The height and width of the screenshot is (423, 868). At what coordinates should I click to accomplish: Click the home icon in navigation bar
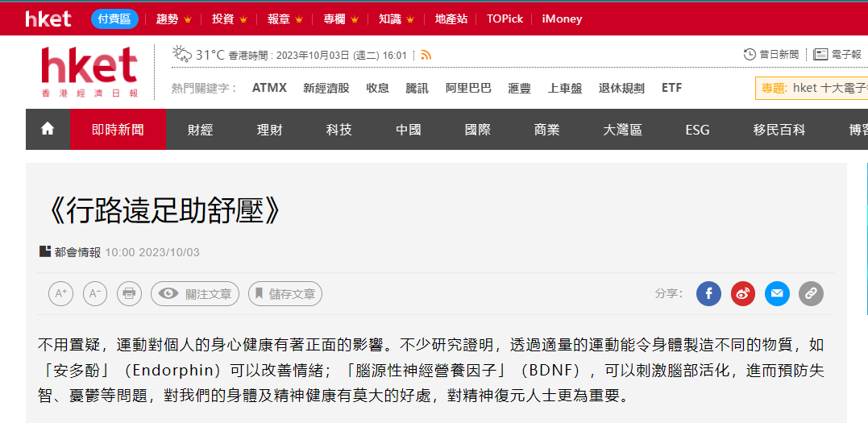pos(48,129)
